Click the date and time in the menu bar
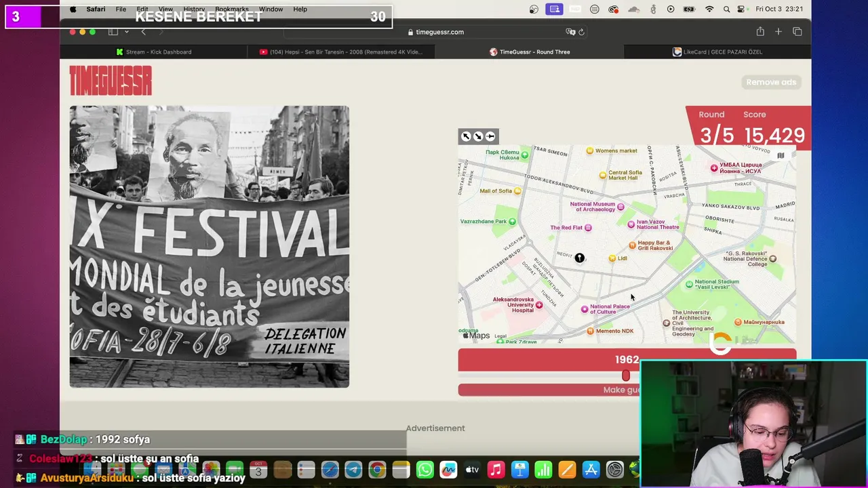868x488 pixels. pyautogui.click(x=779, y=9)
